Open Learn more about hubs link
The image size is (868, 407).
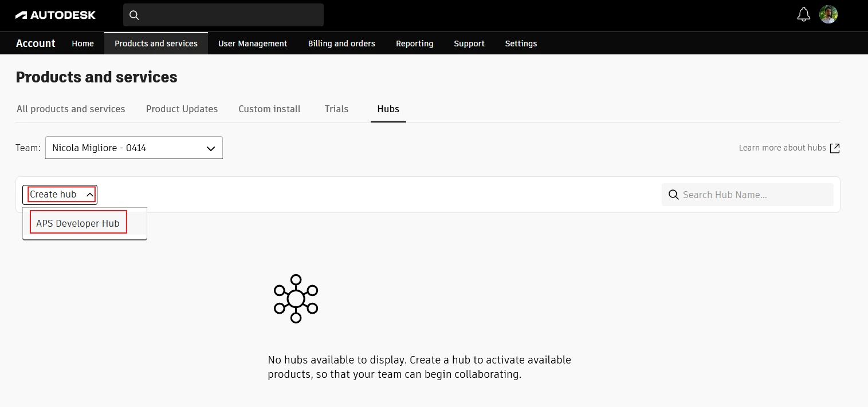pyautogui.click(x=782, y=148)
